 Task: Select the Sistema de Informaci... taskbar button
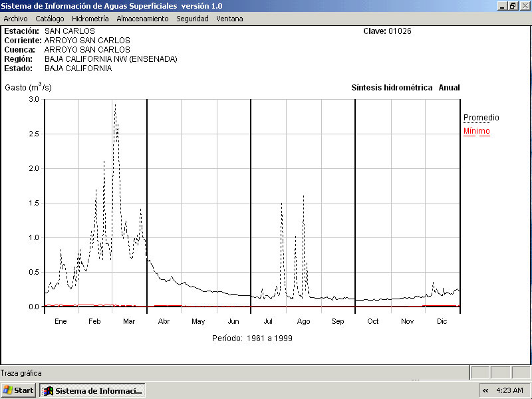[92, 390]
